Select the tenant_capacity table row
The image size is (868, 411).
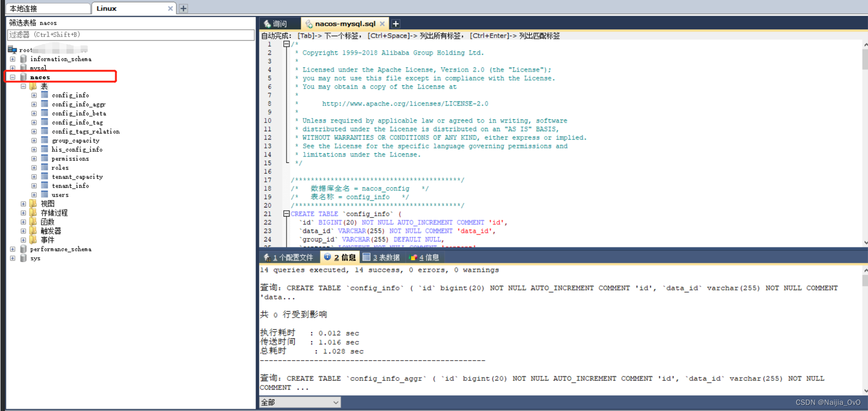[77, 177]
